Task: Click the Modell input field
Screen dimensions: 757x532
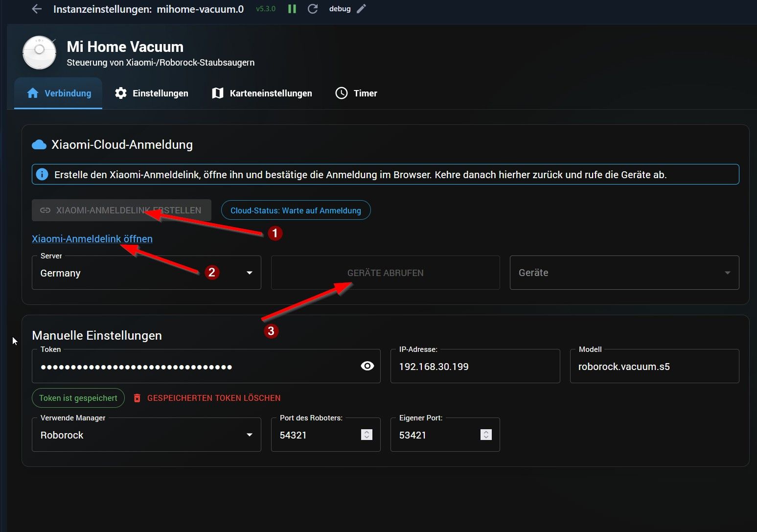Action: (655, 366)
